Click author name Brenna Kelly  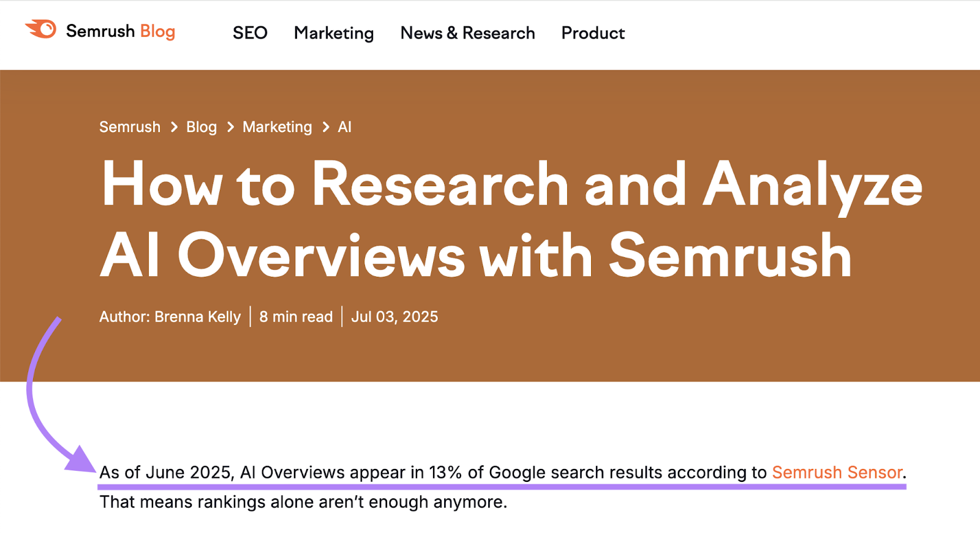(x=197, y=317)
